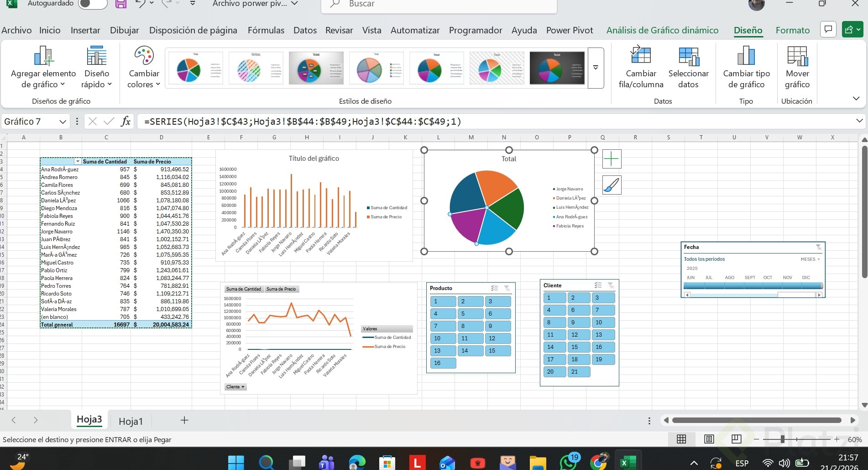The image size is (868, 470).
Task: Redo the last undone action
Action: [166, 4]
